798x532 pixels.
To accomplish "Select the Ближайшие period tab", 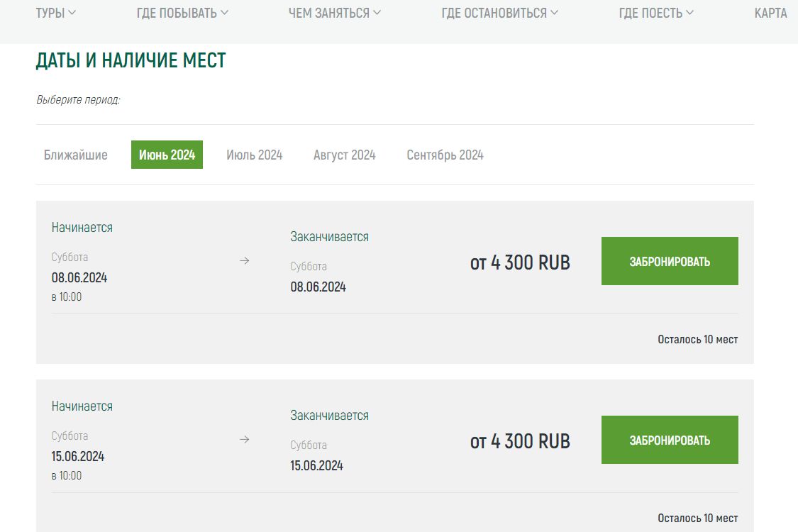I will (x=76, y=155).
